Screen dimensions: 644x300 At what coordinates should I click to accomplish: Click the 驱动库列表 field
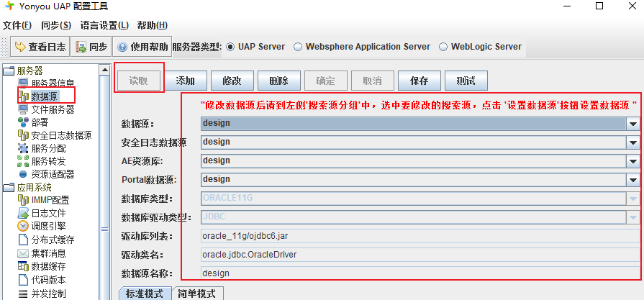pos(420,236)
